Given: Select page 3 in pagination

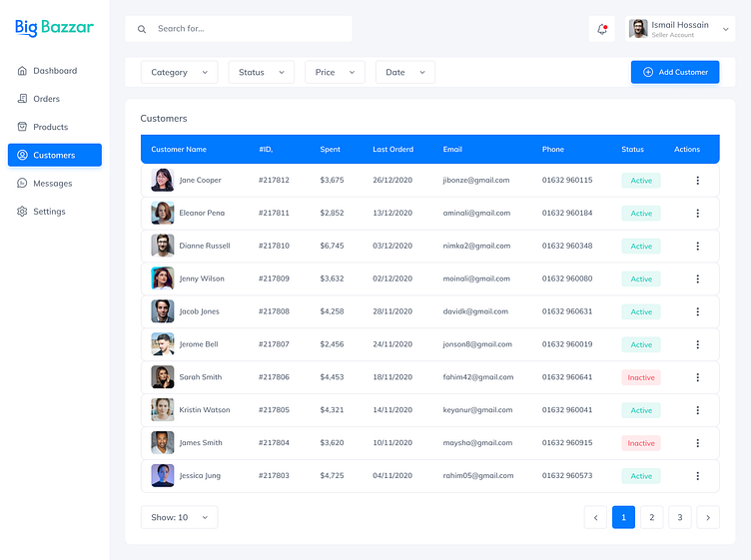Looking at the screenshot, I should (680, 517).
